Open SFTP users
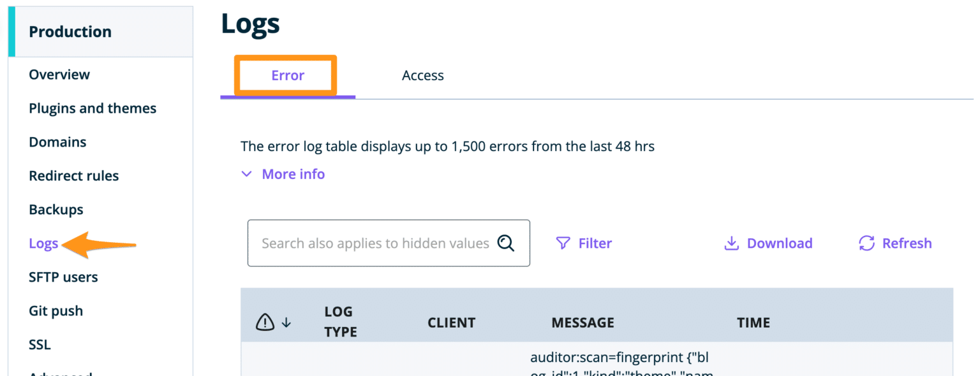Image resolution: width=980 pixels, height=376 pixels. (63, 277)
